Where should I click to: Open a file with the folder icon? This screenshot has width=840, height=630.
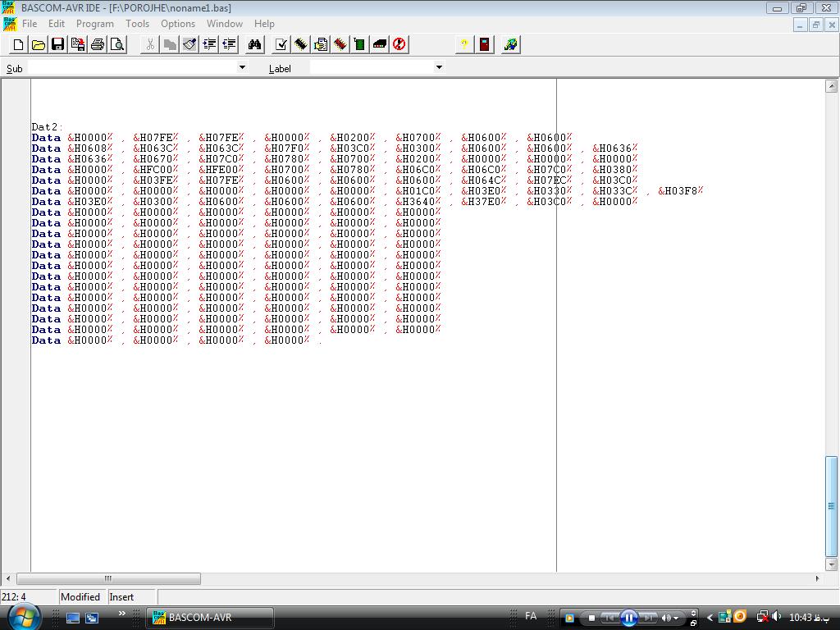(38, 44)
